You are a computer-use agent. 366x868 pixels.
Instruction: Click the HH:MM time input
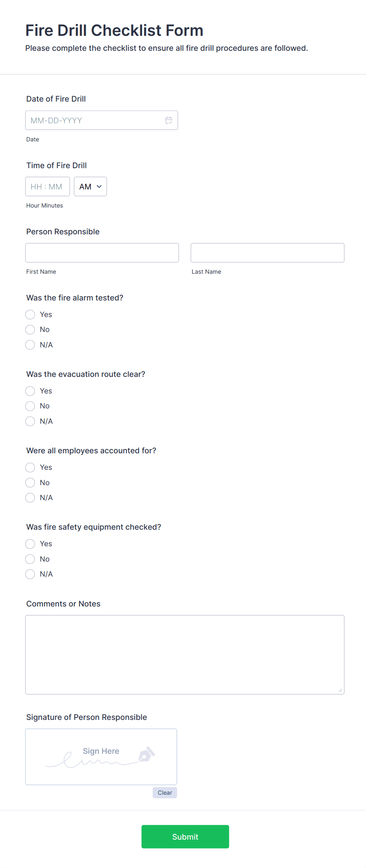(x=47, y=187)
